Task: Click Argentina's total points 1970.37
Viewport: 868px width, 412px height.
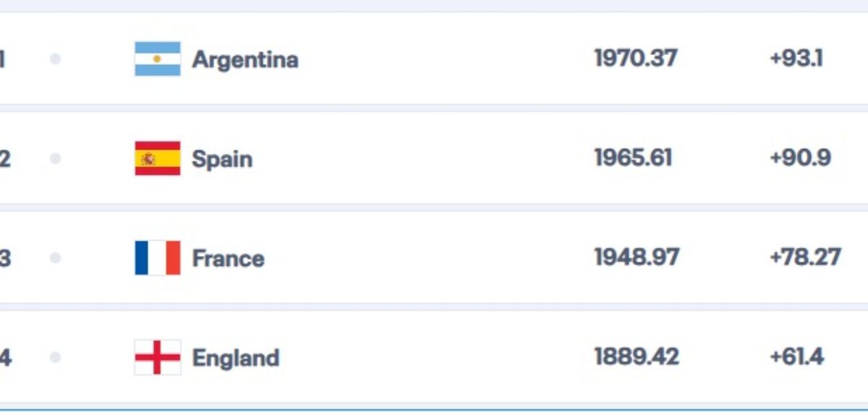Action: click(636, 58)
